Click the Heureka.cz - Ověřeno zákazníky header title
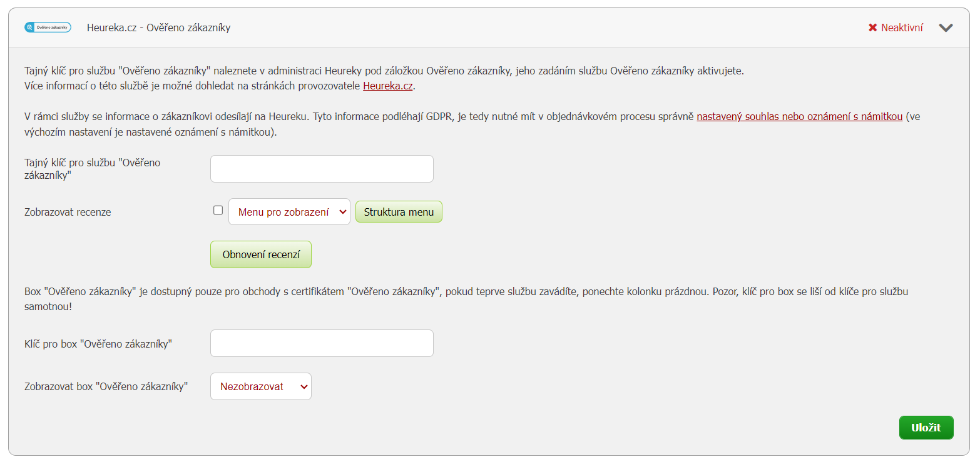Viewport: 980px width, 462px height. point(158,28)
